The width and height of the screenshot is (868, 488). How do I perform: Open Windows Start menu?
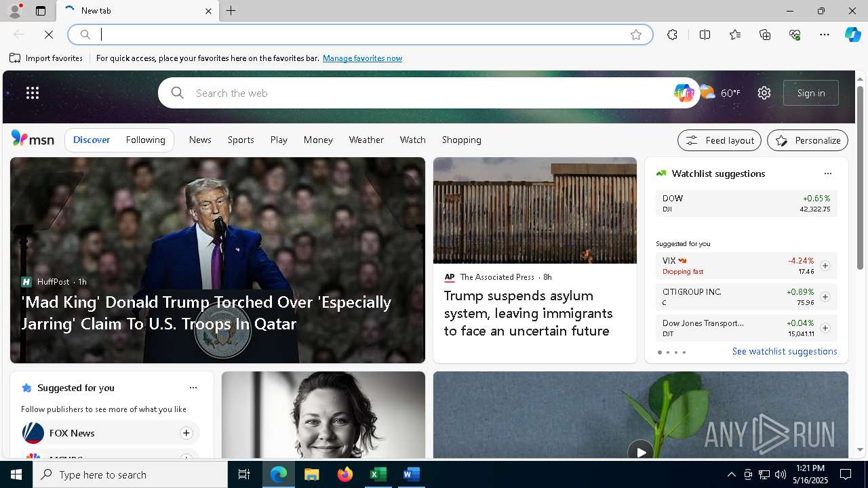pos(16,474)
